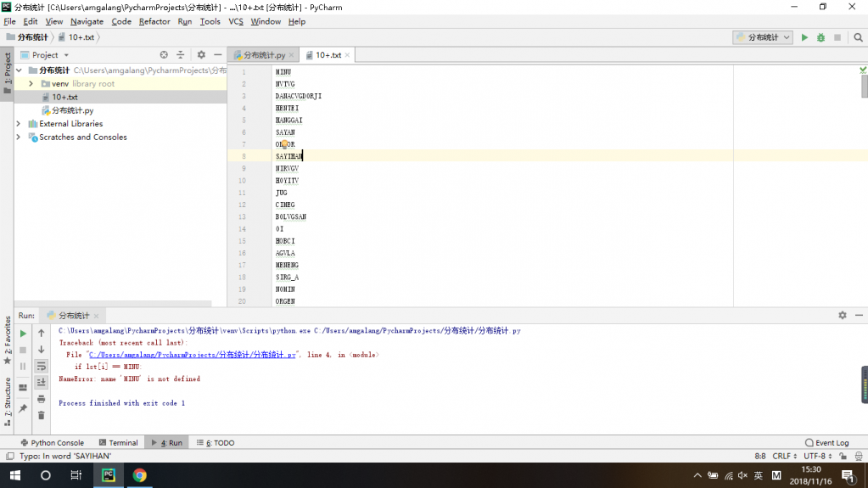This screenshot has width=868, height=488.
Task: Click pause output icon in Run panel
Action: pos(23,366)
